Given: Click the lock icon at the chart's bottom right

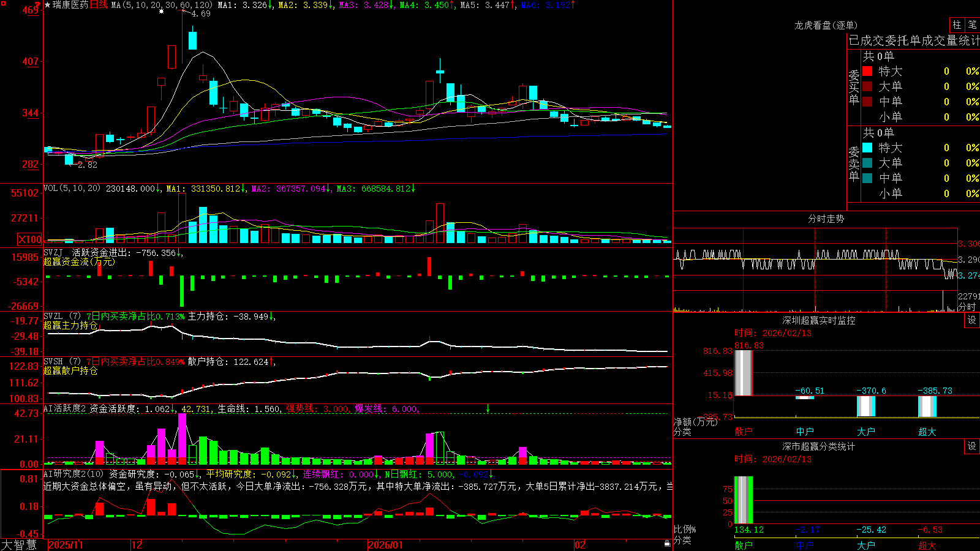Looking at the screenshot, I should (668, 543).
